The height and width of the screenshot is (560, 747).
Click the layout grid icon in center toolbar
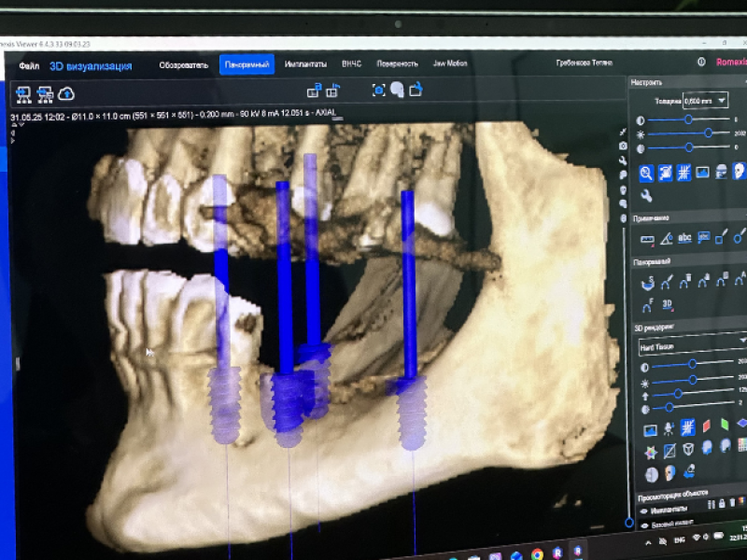tap(333, 90)
